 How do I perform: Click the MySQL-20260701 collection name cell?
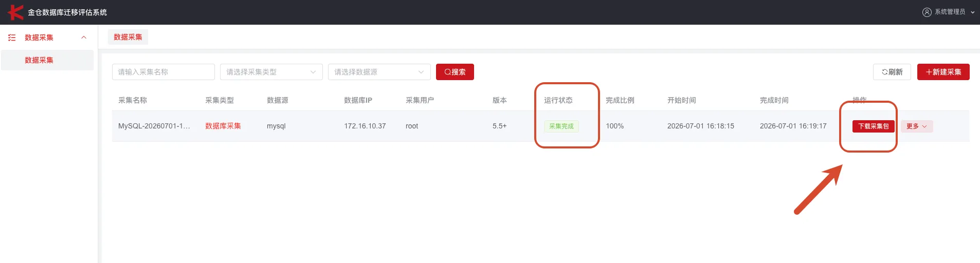[154, 126]
